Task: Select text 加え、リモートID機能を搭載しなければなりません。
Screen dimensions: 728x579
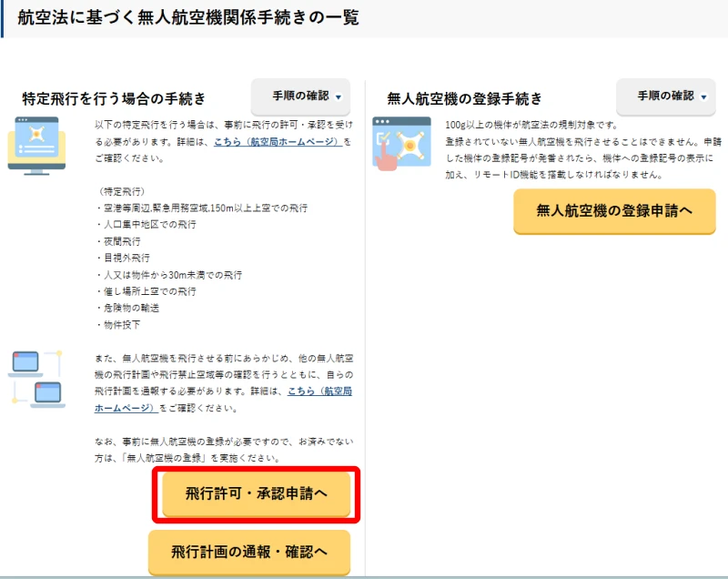Action: pos(554,175)
